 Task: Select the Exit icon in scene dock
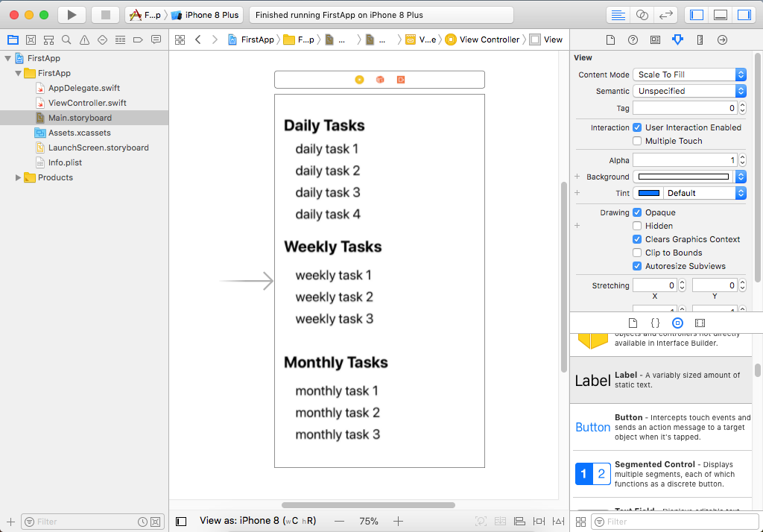[401, 80]
